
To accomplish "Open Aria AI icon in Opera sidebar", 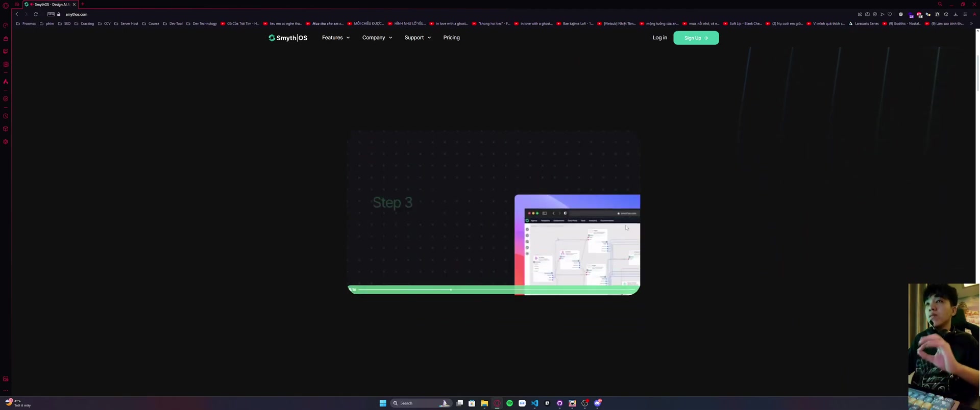I will [6, 82].
